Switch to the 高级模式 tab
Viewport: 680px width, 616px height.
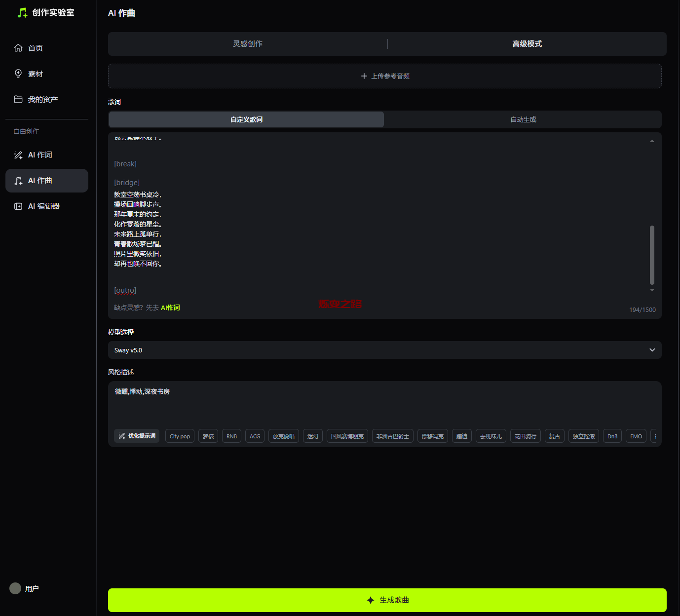527,44
